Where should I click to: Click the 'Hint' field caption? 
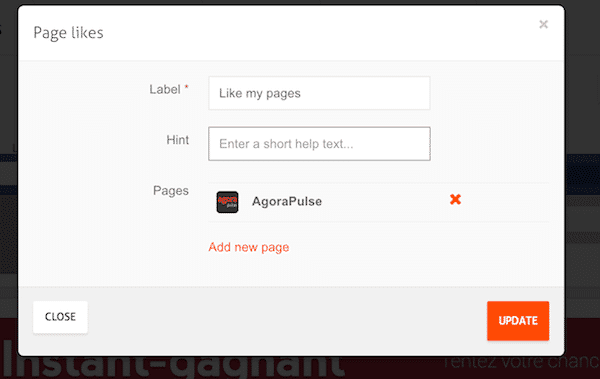click(x=178, y=140)
